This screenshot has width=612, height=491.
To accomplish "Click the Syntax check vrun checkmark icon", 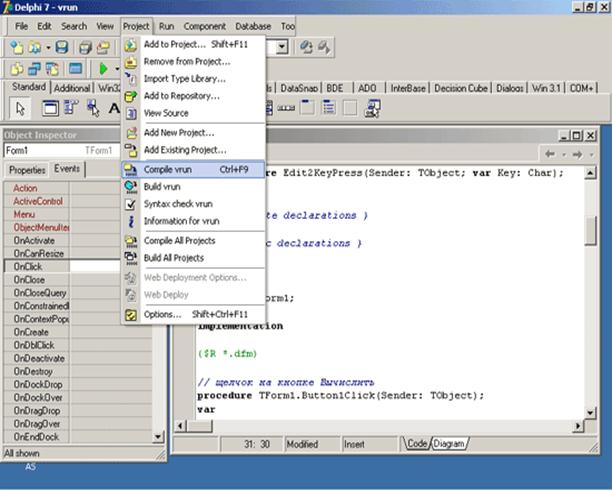I will [131, 204].
